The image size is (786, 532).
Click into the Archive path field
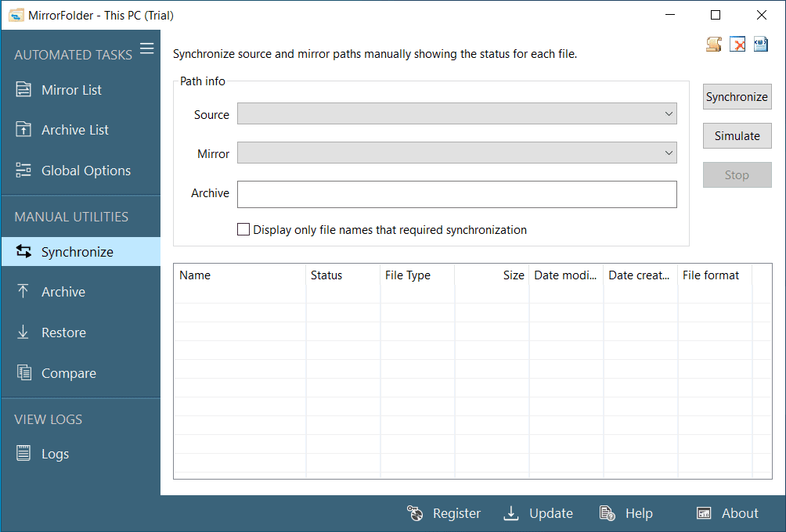tap(457, 194)
